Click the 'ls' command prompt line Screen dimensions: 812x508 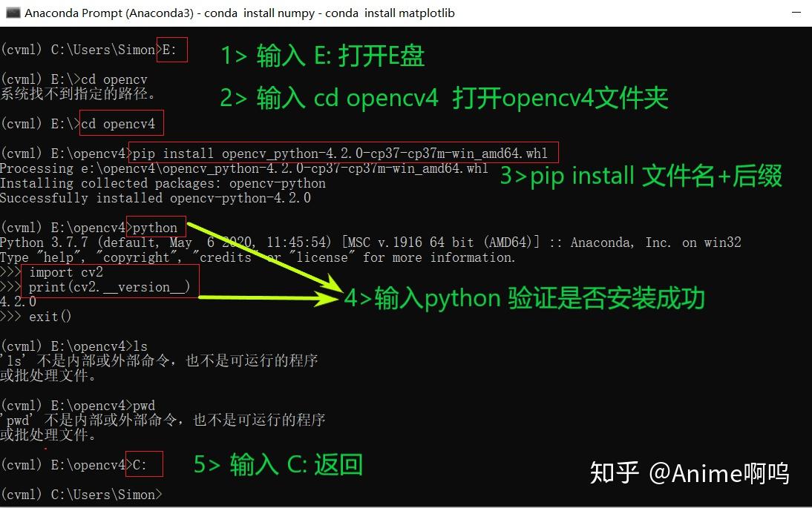click(x=74, y=346)
